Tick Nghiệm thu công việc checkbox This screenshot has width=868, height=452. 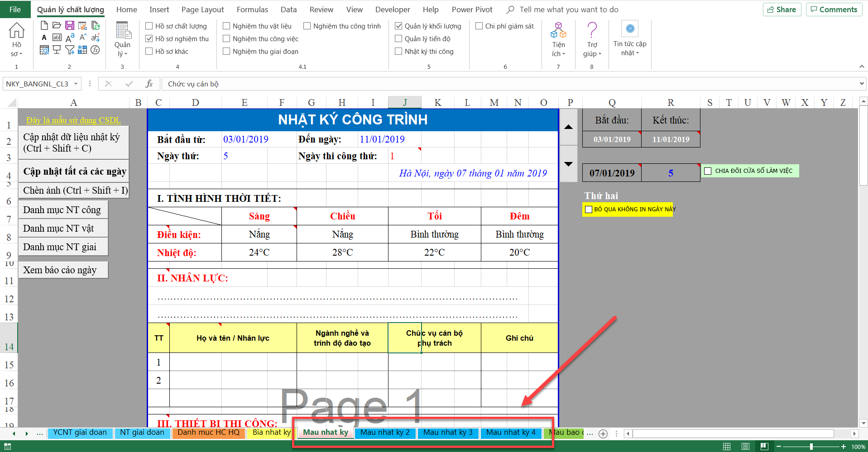tap(226, 39)
